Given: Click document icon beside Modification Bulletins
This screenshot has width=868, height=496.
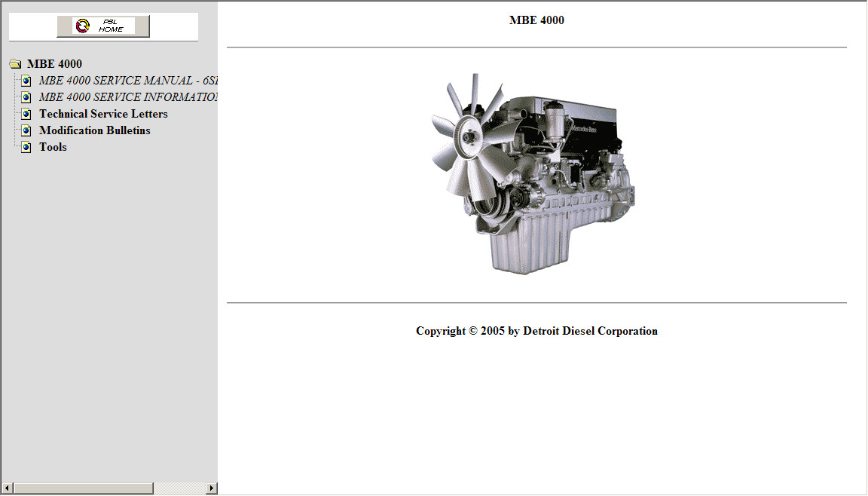Looking at the screenshot, I should pyautogui.click(x=26, y=130).
